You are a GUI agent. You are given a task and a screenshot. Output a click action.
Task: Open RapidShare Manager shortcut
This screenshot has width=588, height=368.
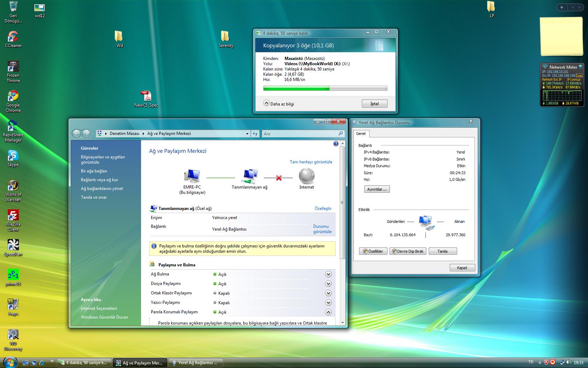pyautogui.click(x=13, y=131)
